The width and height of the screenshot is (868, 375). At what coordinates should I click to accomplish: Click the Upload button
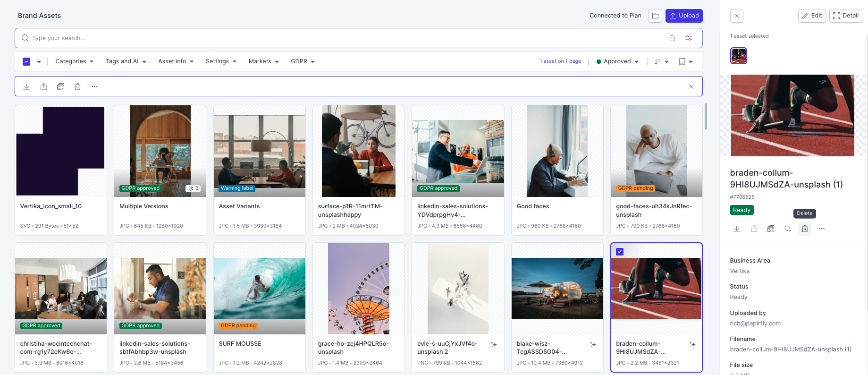684,16
